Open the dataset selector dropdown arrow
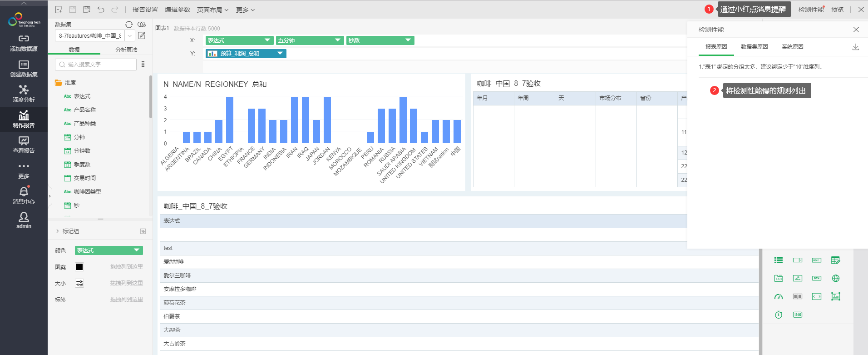This screenshot has height=355, width=868. 130,35
